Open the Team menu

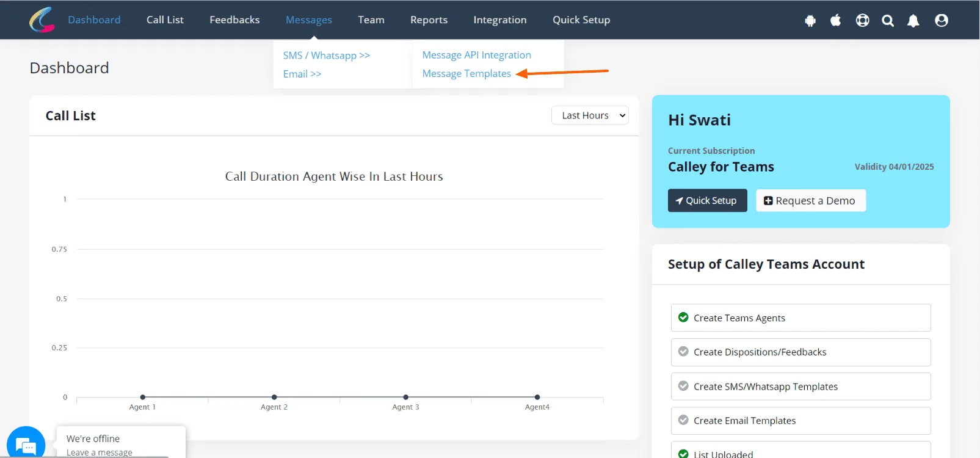371,20
